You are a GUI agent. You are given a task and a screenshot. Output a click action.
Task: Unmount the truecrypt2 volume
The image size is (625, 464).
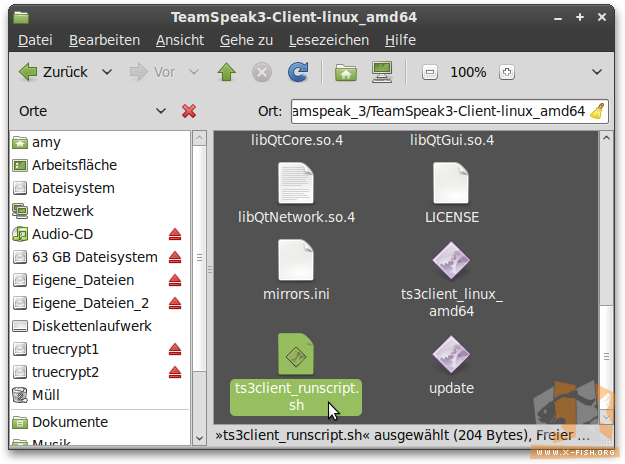[175, 373]
